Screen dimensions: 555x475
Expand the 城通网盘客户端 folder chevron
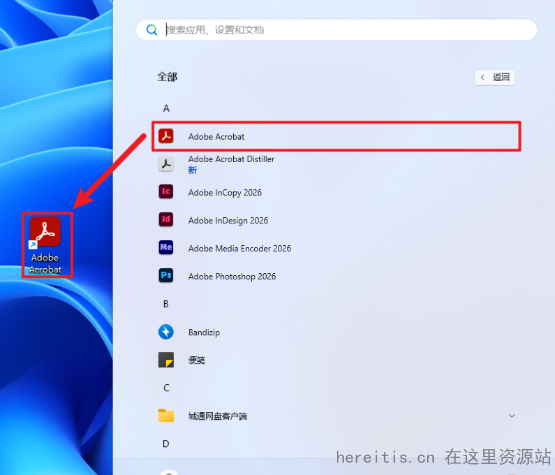point(512,416)
